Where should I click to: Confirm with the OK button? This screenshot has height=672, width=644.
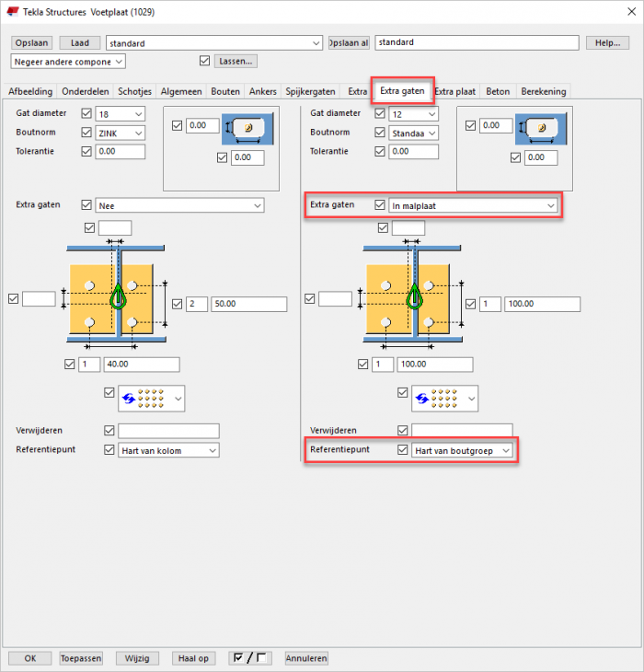point(30,658)
